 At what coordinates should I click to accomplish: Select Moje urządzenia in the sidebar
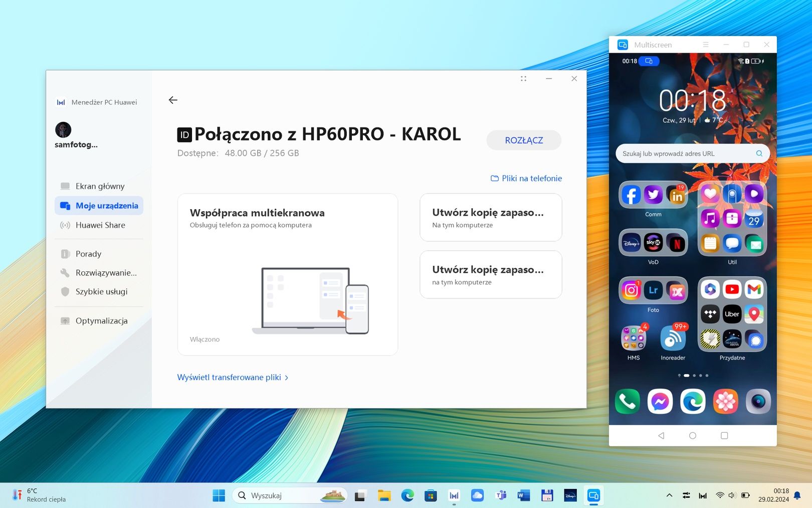pyautogui.click(x=99, y=206)
